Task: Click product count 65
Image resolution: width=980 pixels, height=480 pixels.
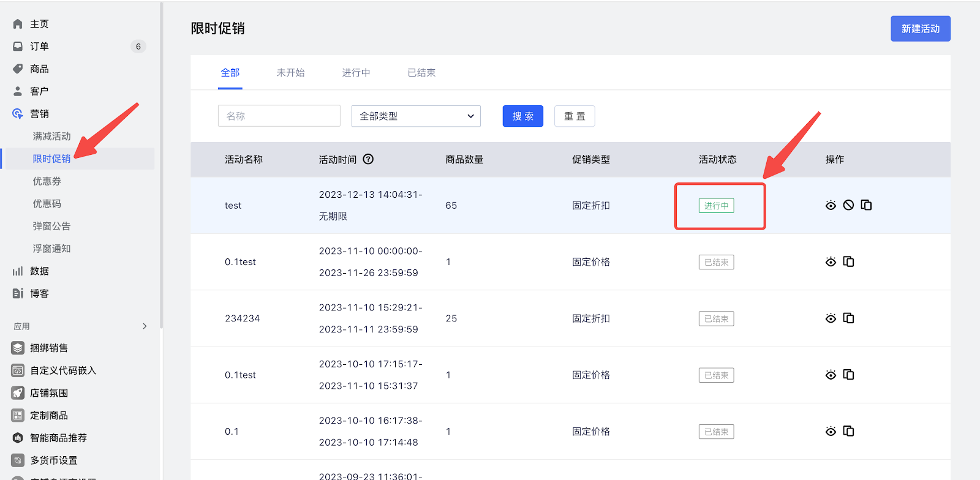Action: (x=451, y=206)
